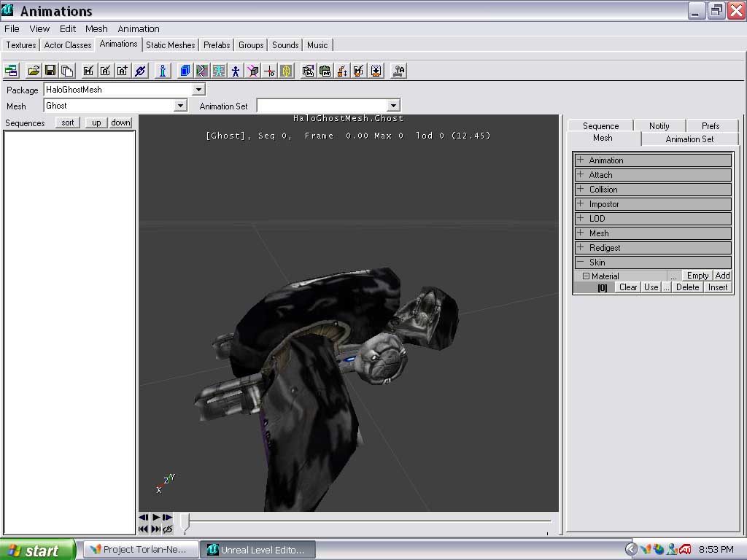This screenshot has width=747, height=560.
Task: Click the stamp with letter A icon
Action: coord(398,71)
